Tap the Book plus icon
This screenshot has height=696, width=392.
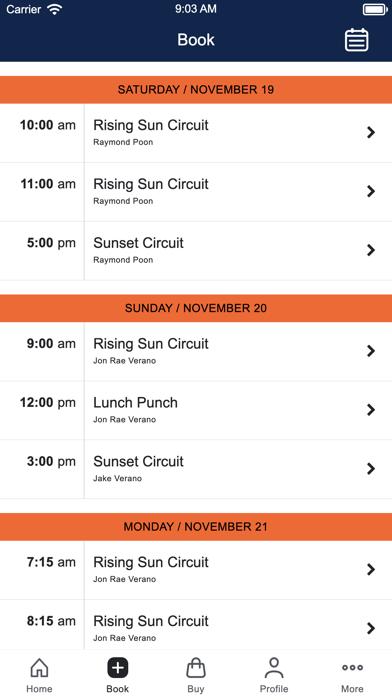118,668
